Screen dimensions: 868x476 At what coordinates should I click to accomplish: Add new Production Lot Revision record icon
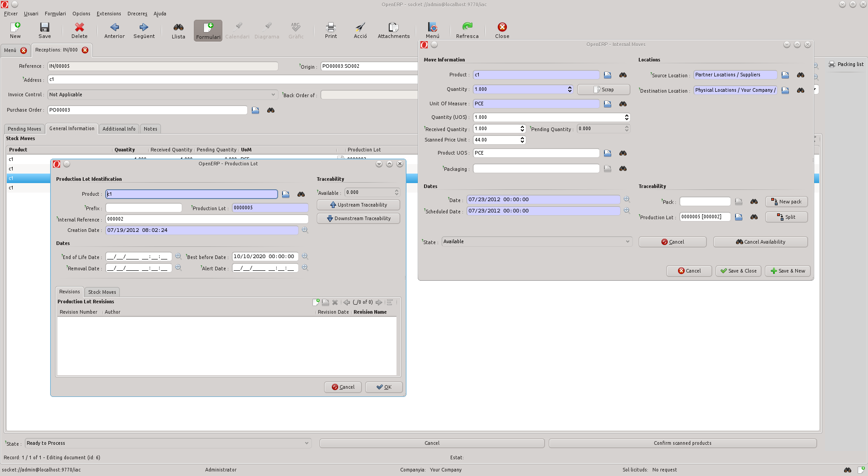[x=316, y=302]
